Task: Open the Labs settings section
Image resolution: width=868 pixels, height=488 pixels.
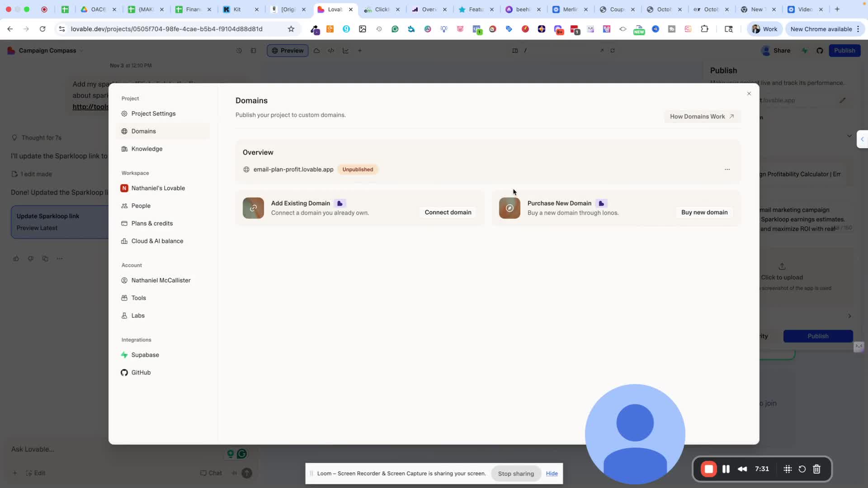Action: click(138, 315)
